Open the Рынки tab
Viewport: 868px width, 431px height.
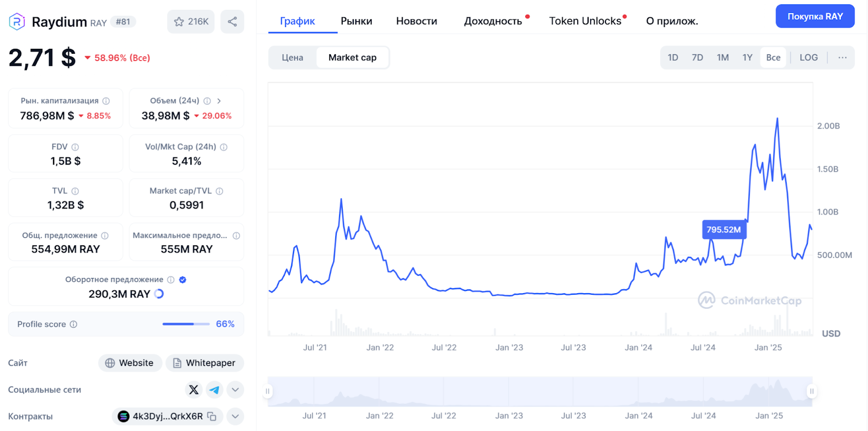click(x=356, y=21)
